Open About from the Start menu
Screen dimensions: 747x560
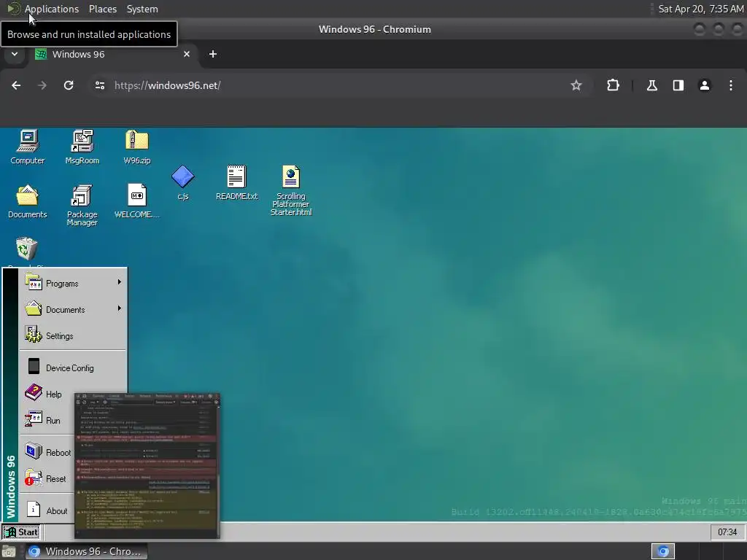point(47,510)
